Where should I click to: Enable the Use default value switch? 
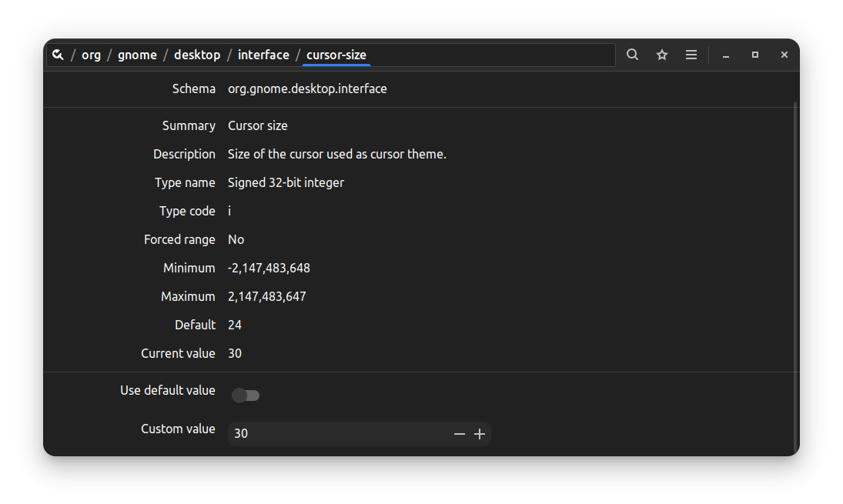pos(246,396)
